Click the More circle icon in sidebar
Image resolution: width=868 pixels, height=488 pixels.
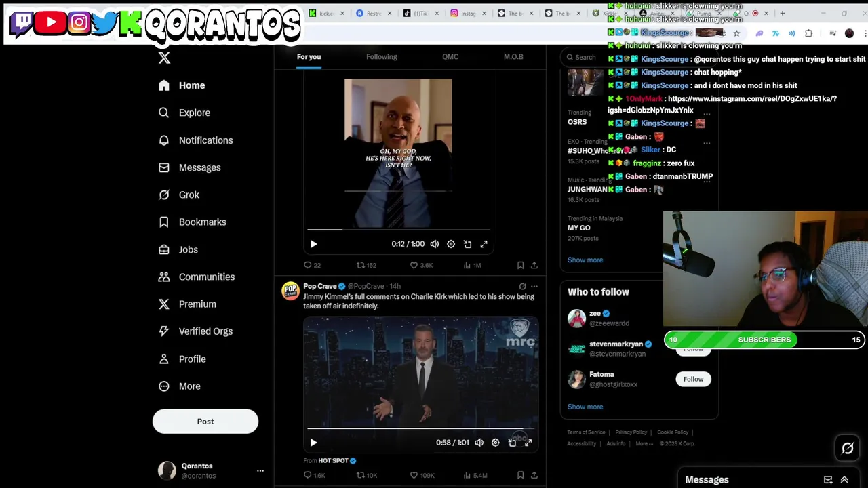pos(164,386)
